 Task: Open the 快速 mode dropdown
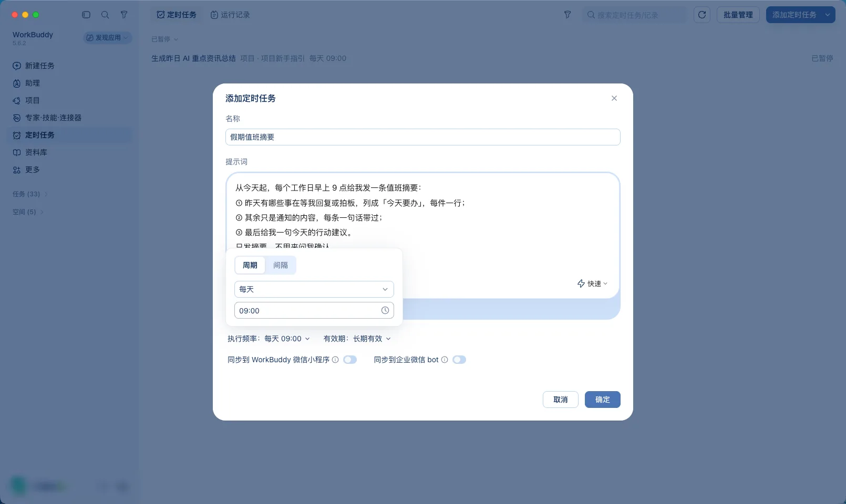click(592, 283)
